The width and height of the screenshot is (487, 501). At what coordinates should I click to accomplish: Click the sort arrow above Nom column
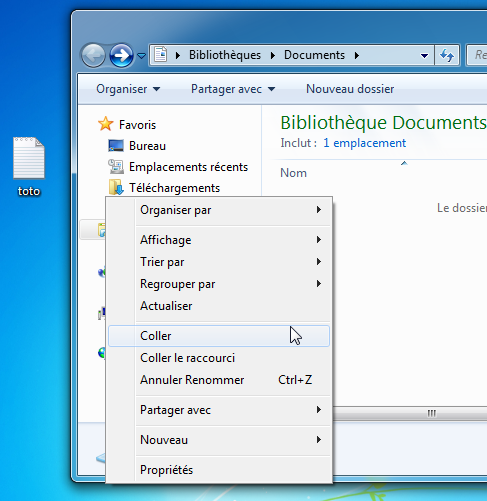(x=404, y=163)
